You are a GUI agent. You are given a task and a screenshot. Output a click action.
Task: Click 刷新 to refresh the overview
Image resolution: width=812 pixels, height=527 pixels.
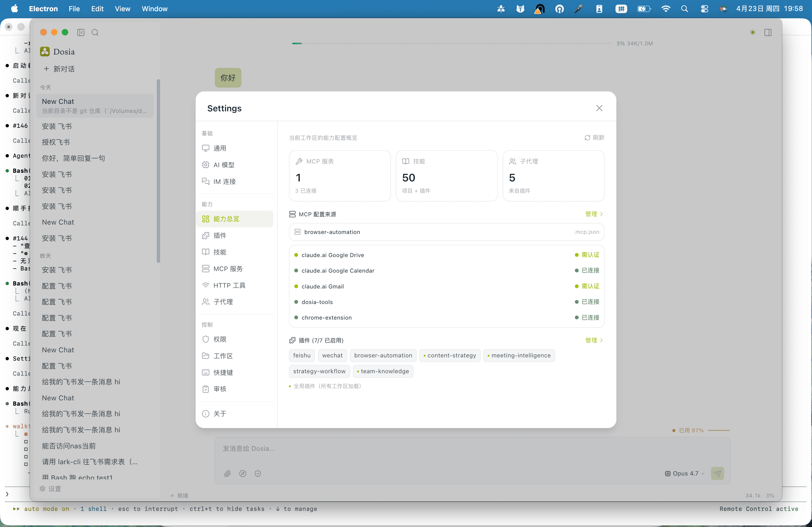point(594,137)
